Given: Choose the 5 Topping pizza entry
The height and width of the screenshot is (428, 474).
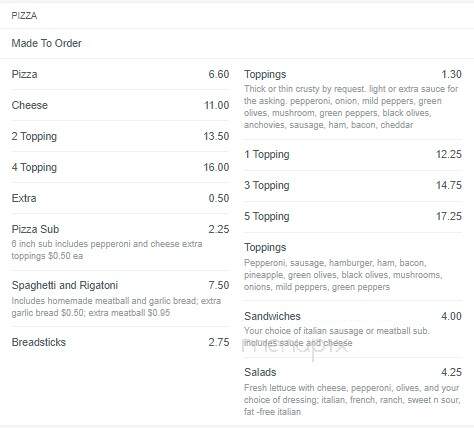Looking at the screenshot, I should [x=353, y=216].
